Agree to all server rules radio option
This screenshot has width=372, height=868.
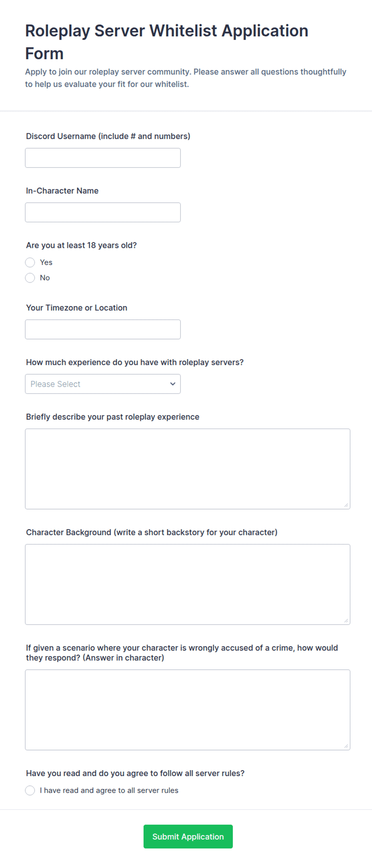click(x=30, y=790)
